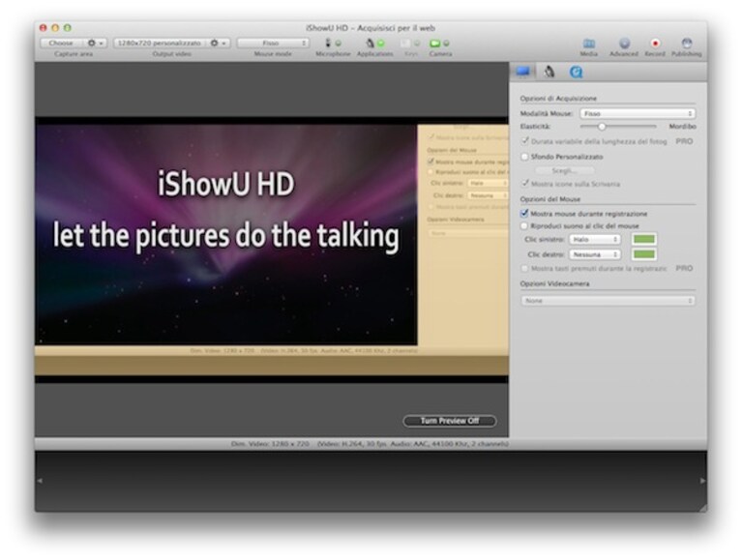Enable Sfondo Personalizzato checkbox

(524, 157)
